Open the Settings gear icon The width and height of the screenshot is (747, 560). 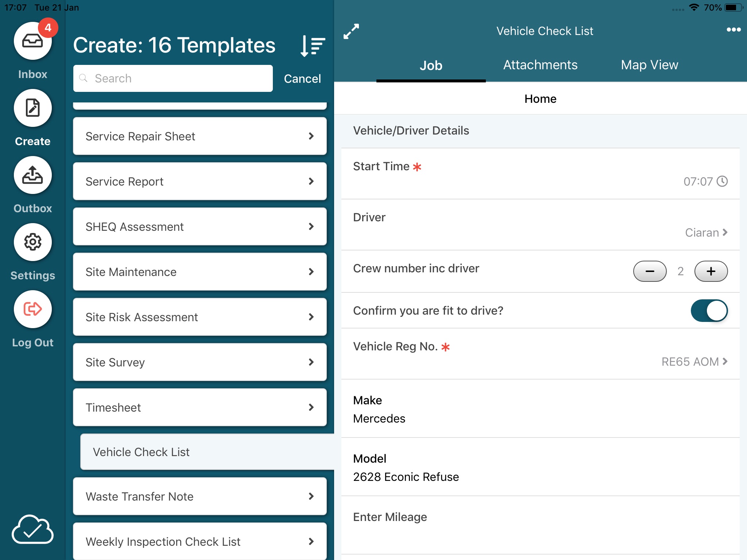(32, 241)
